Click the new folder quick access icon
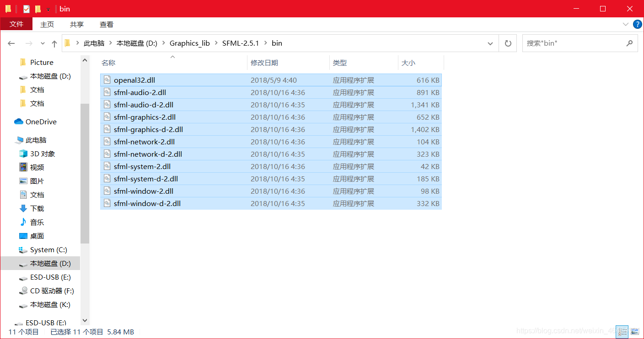This screenshot has width=644, height=339. point(38,9)
